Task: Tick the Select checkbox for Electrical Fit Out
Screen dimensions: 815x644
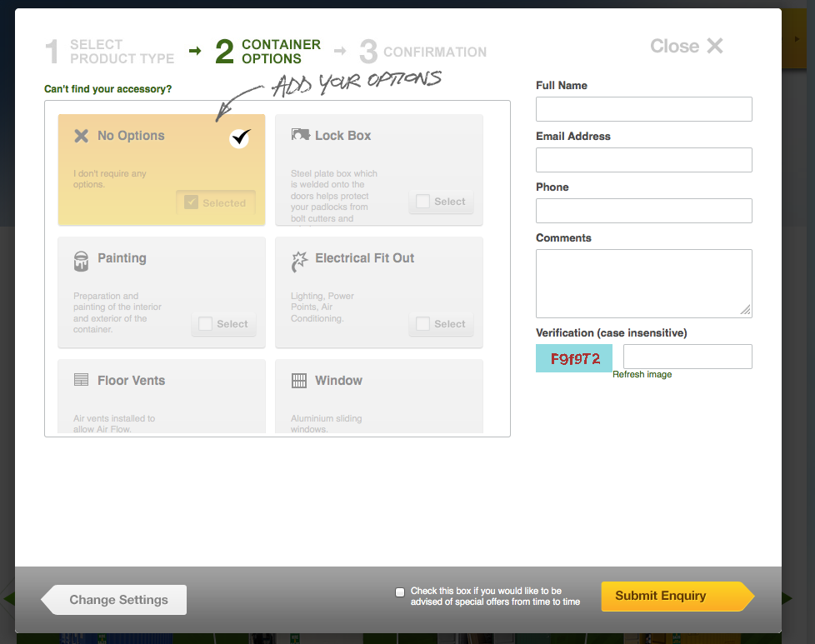Action: (x=423, y=324)
